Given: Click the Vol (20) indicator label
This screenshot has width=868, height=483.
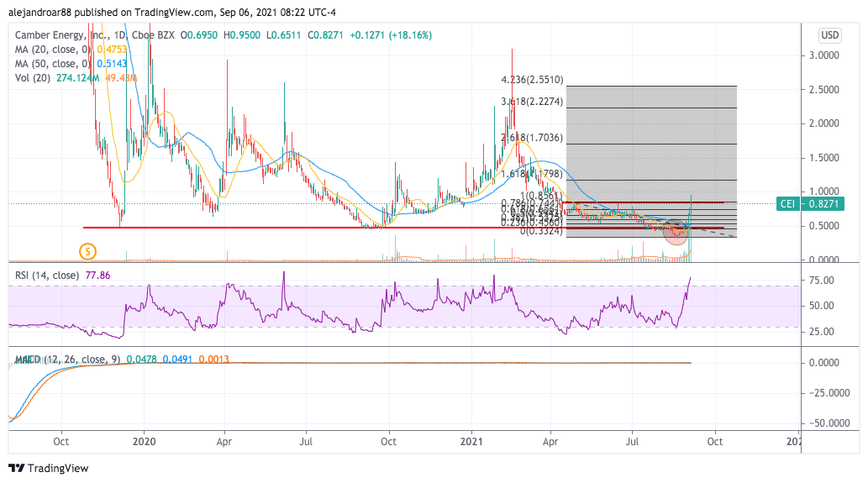Looking at the screenshot, I should pos(33,78).
